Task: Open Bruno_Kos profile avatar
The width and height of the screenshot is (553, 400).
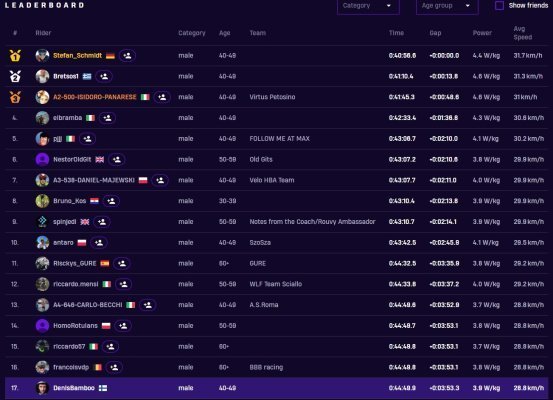Action: point(42,201)
